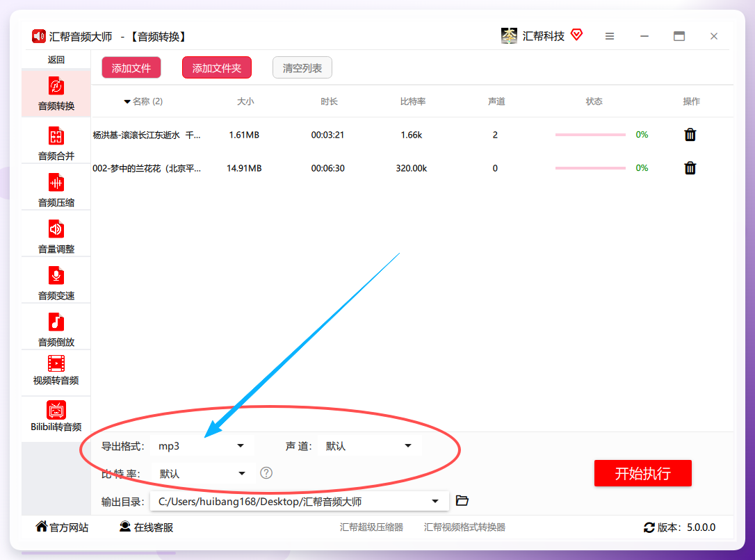Click the 清空列表 button
The width and height of the screenshot is (755, 560).
(x=302, y=68)
